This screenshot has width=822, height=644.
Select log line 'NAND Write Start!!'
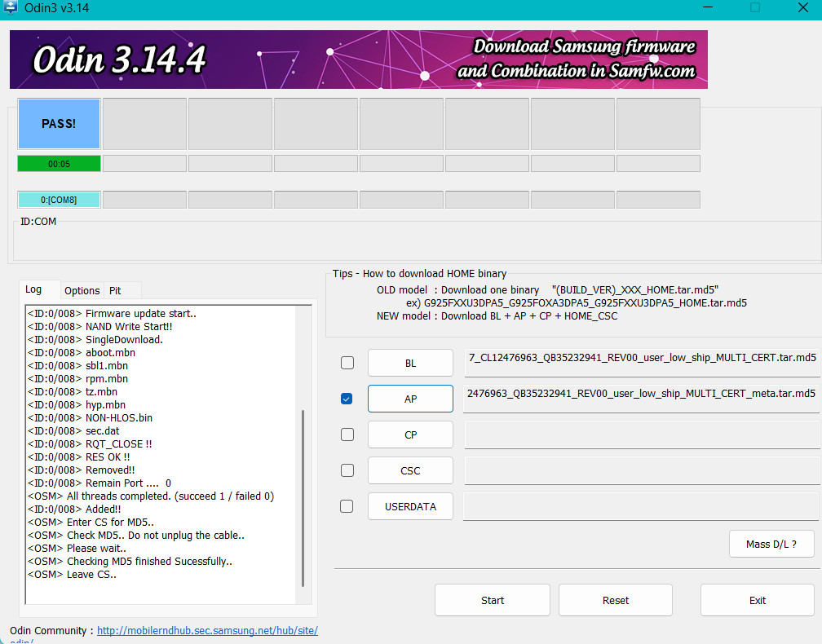click(99, 326)
